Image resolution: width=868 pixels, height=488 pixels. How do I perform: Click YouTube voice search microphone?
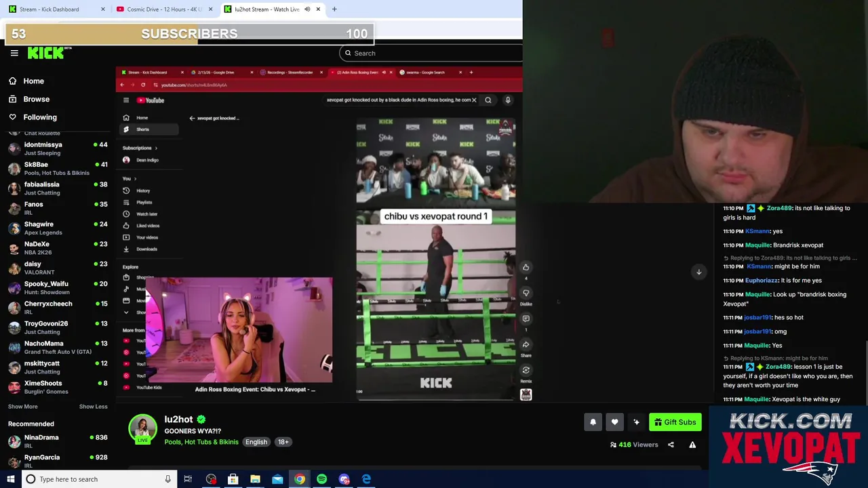point(507,100)
